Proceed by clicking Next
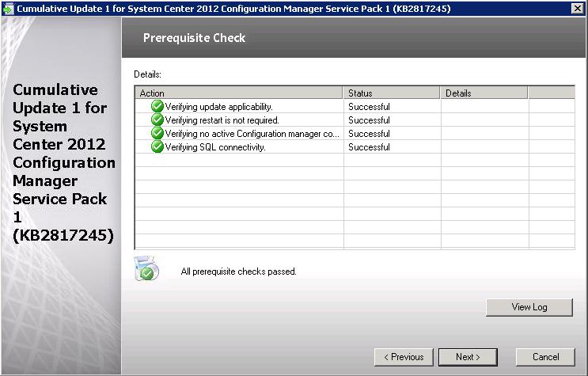The image size is (588, 376). pyautogui.click(x=467, y=357)
